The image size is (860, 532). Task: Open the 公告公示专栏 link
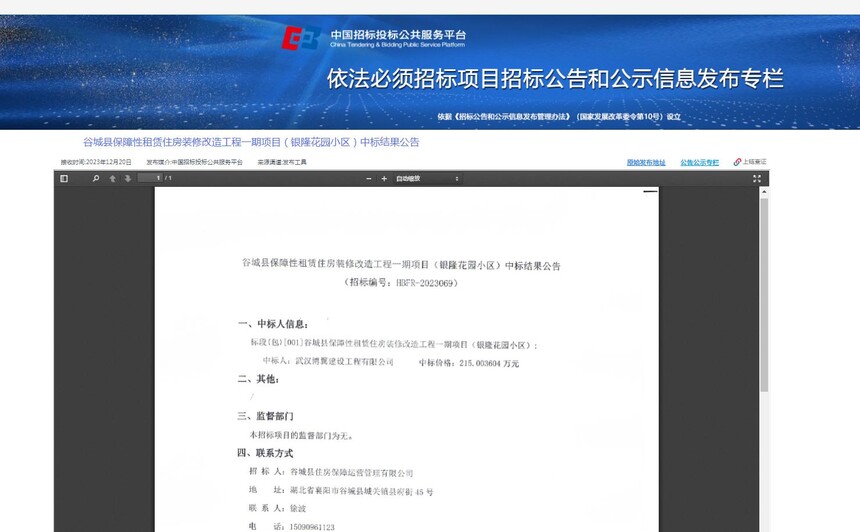click(699, 161)
